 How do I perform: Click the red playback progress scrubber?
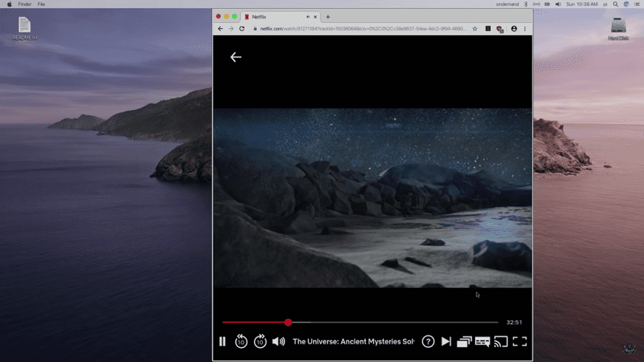point(288,322)
